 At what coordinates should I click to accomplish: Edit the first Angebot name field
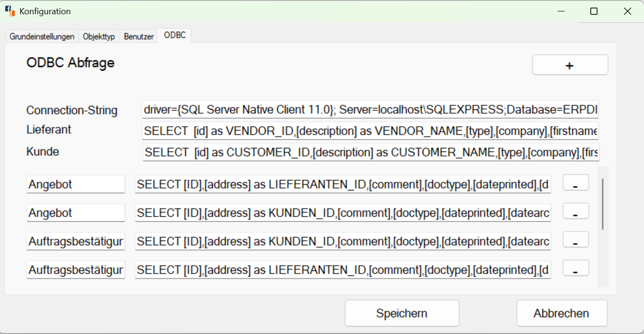click(x=76, y=184)
